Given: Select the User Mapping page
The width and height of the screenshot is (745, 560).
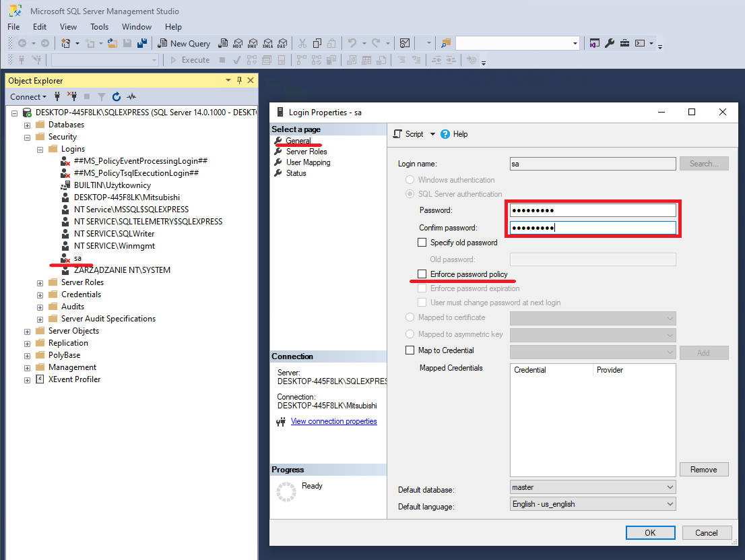Looking at the screenshot, I should coord(308,162).
